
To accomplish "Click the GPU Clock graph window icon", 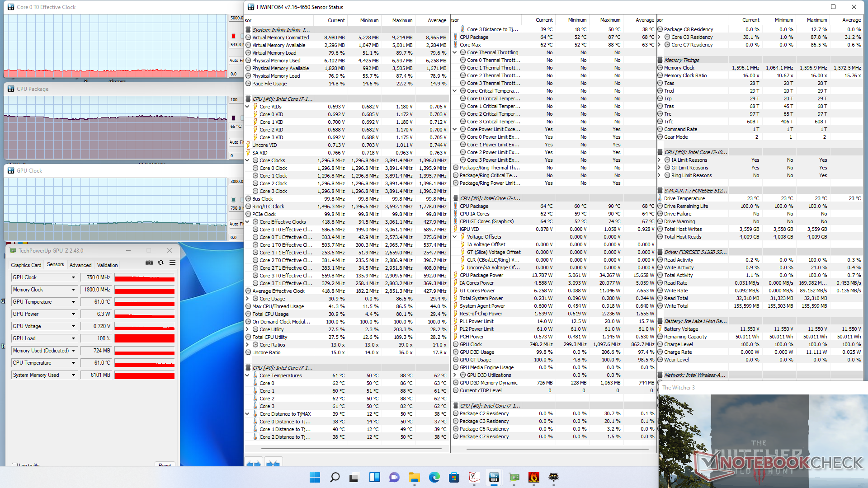I will (x=11, y=171).
